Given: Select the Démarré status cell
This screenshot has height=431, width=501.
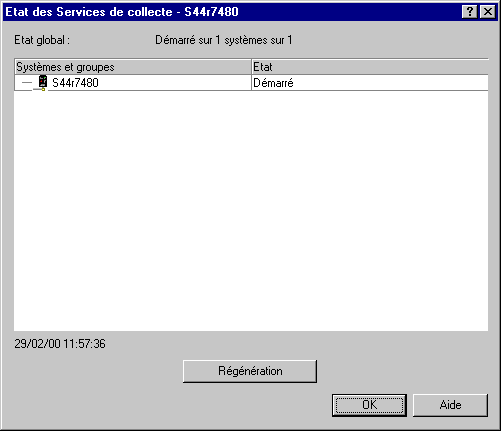Looking at the screenshot, I should [x=370, y=83].
